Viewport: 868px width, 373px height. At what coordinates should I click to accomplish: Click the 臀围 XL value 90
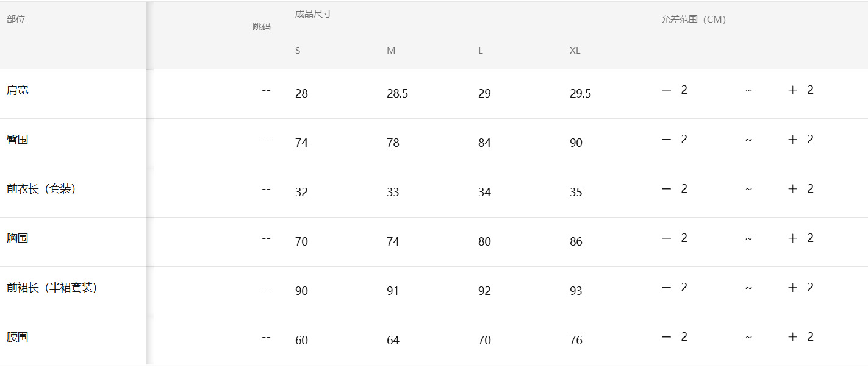click(x=576, y=143)
